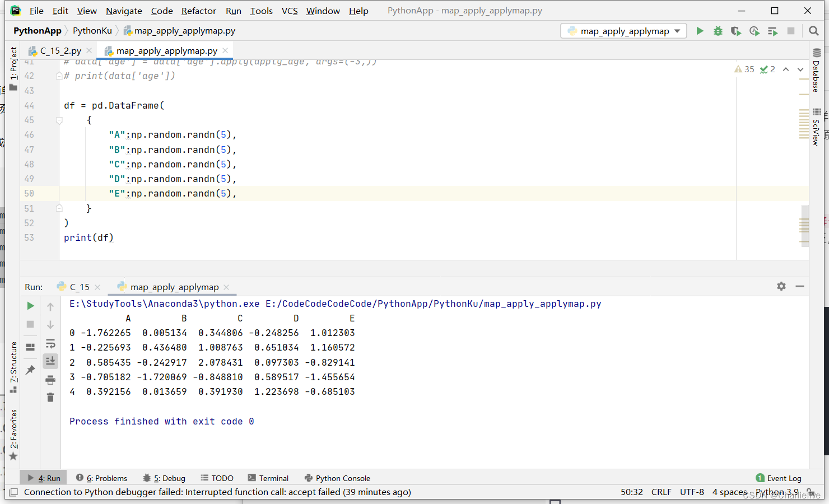Toggle scroll to end in console
The image size is (829, 504).
[x=50, y=361]
